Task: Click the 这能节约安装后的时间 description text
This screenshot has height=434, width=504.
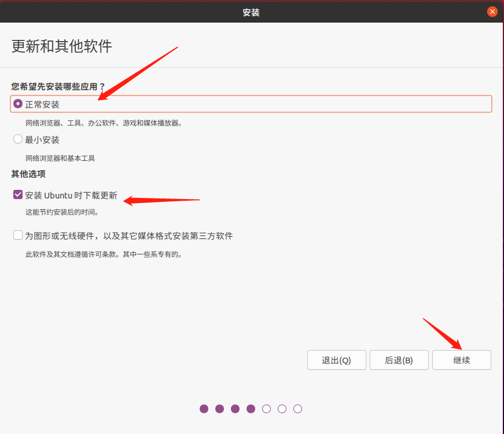Action: [x=62, y=212]
